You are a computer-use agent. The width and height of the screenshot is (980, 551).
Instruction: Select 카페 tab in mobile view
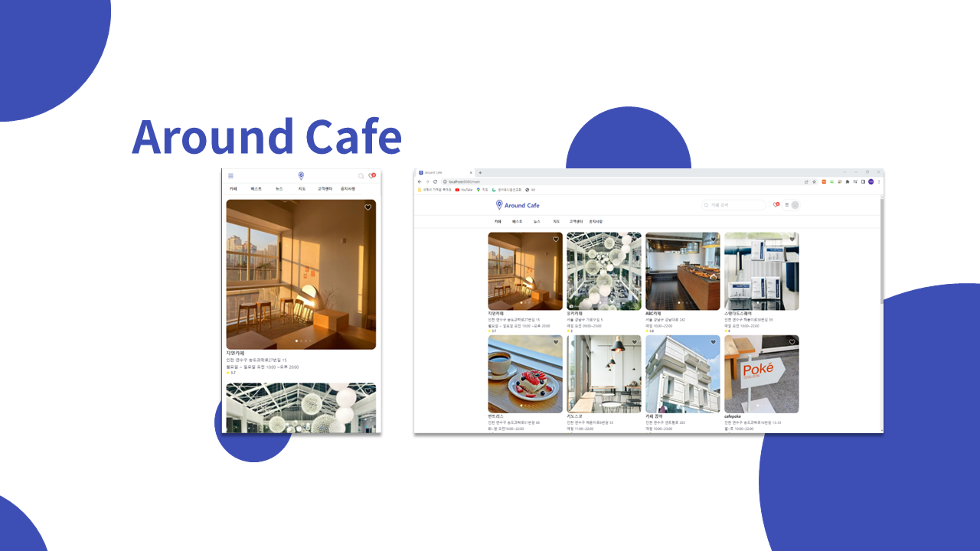coord(233,188)
